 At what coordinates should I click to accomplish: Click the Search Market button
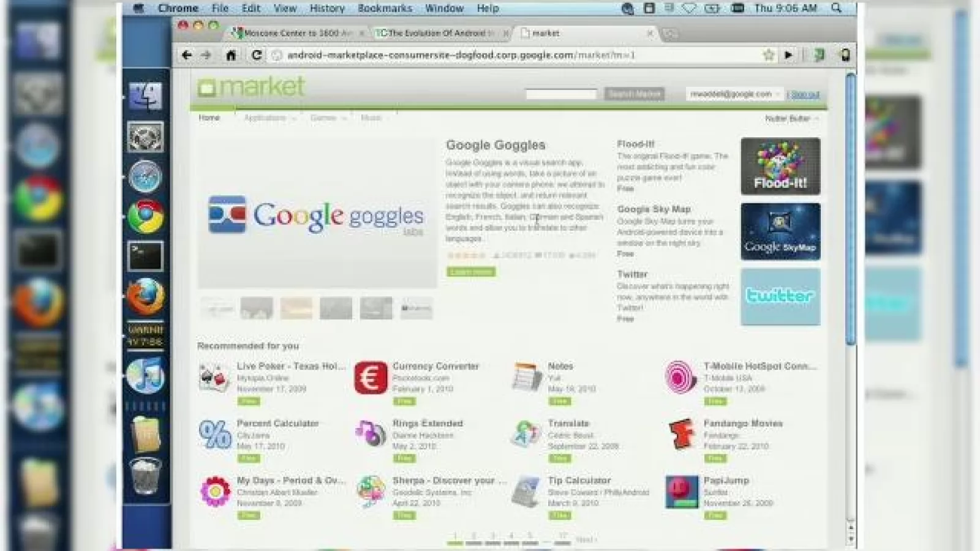click(x=634, y=94)
